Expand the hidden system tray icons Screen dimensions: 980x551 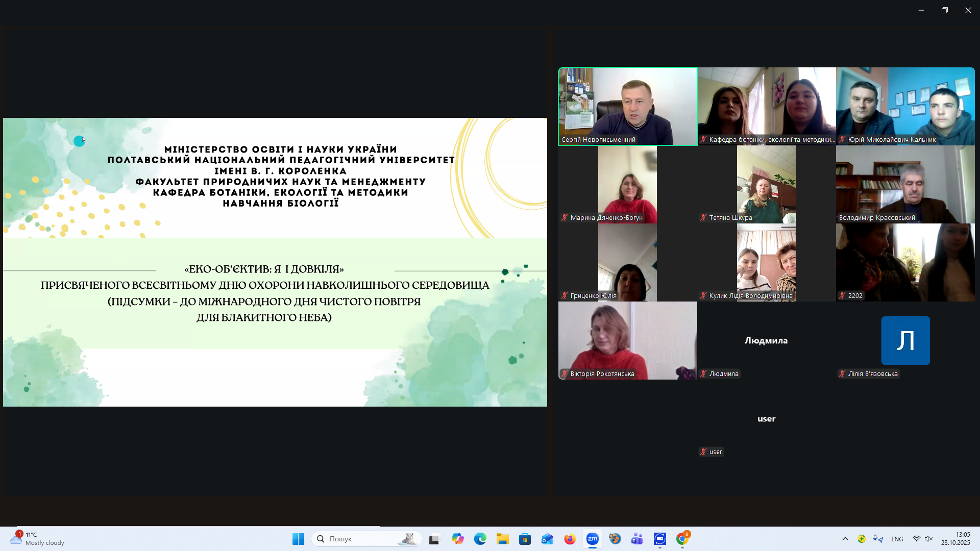click(x=845, y=539)
